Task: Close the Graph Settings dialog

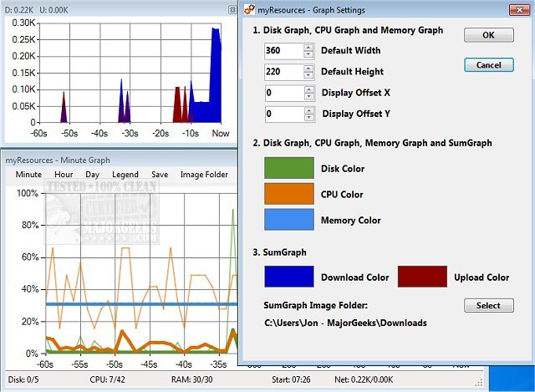Action: 519,10
